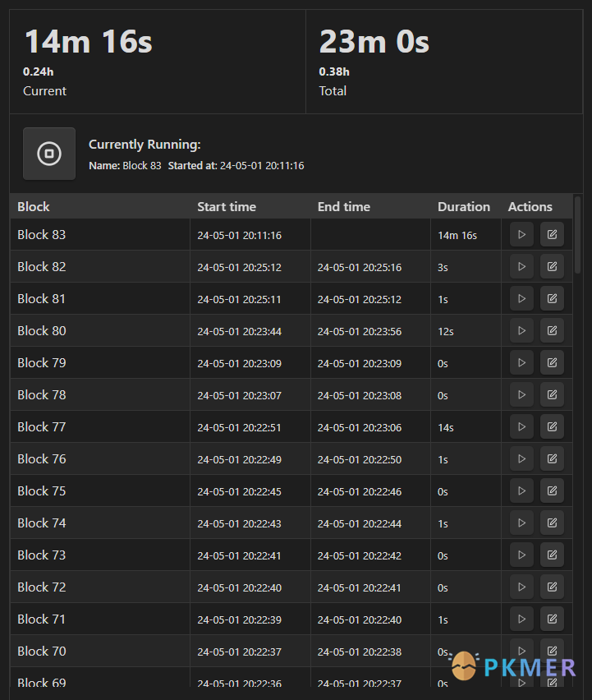
Task: Resume Block 76 with play icon
Action: tap(521, 459)
